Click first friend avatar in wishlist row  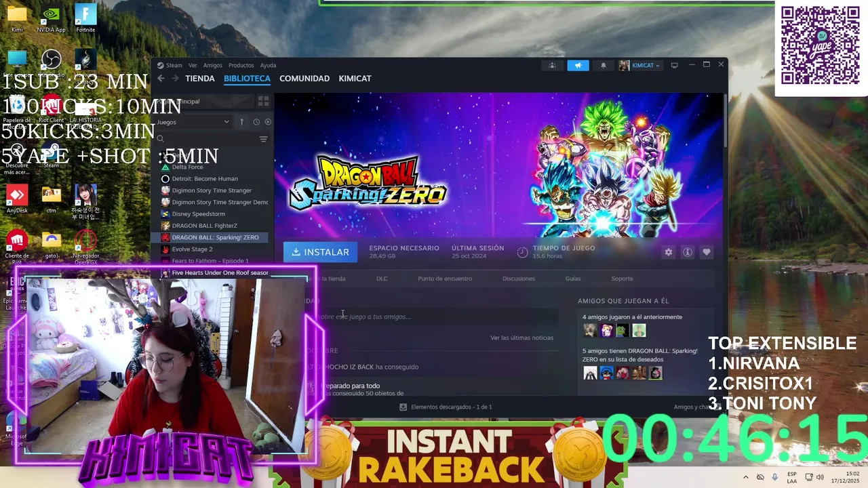[590, 373]
